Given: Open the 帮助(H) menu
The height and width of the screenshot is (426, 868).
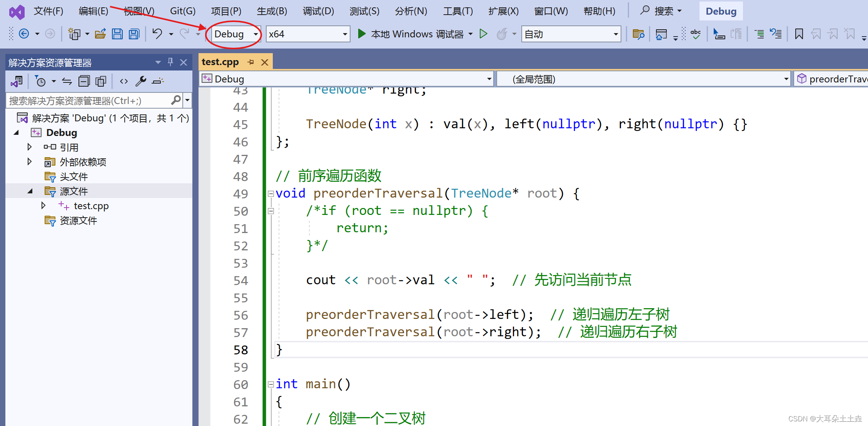Looking at the screenshot, I should point(599,11).
